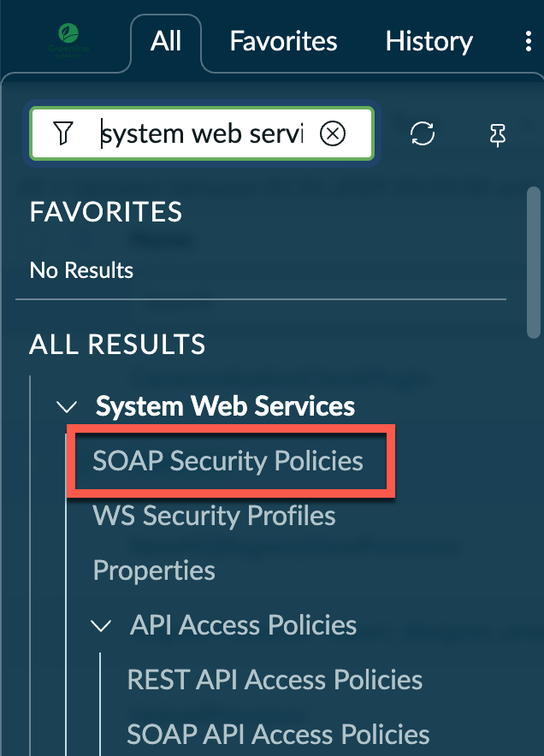Pin the navigation menu with pin icon
The width and height of the screenshot is (544, 756).
coord(498,134)
